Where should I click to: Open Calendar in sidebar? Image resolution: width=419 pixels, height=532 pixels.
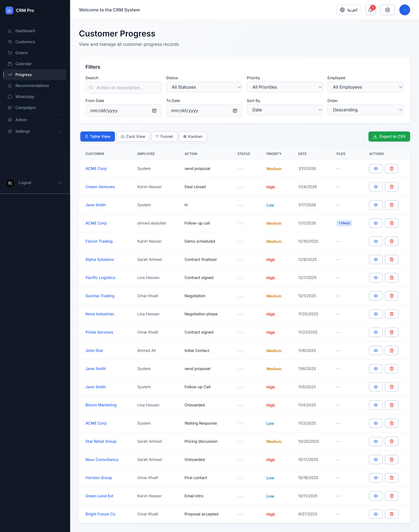tap(35, 64)
